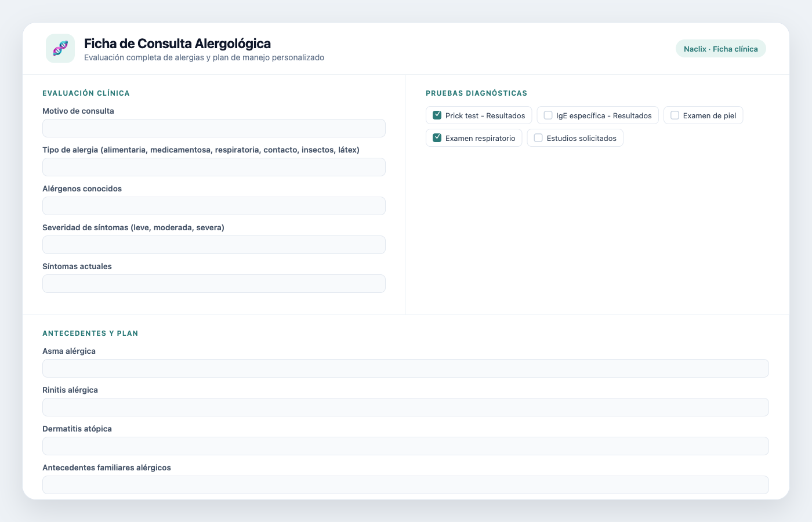Image resolution: width=812 pixels, height=522 pixels.
Task: Click the Antecedentes y Plan section heading
Action: (x=90, y=333)
